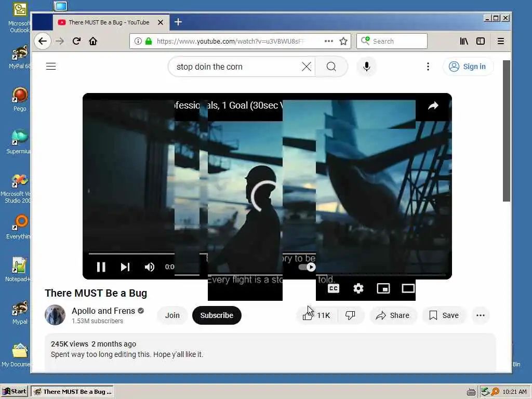532x399 pixels.
Task: Open a new browser tab
Action: 178,22
